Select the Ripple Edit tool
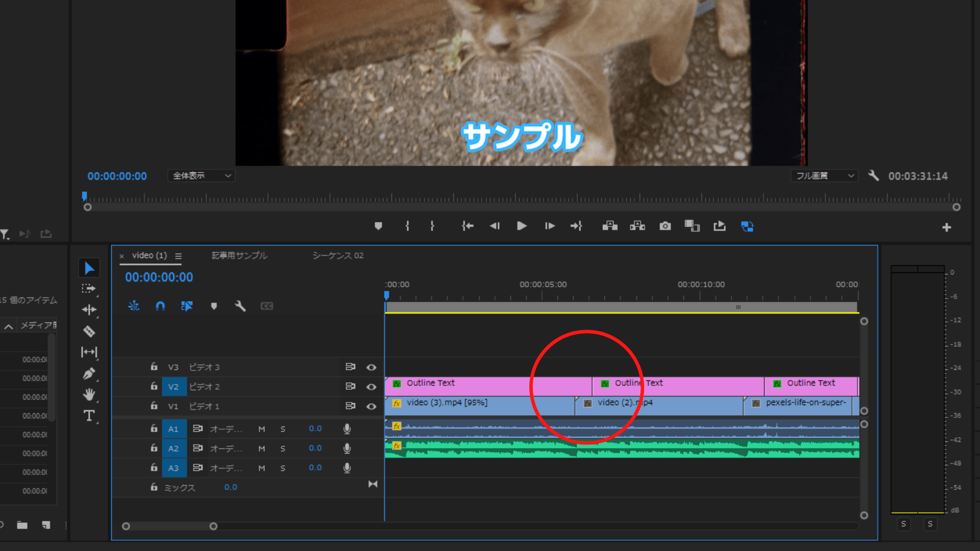Image resolution: width=980 pixels, height=551 pixels. (x=89, y=310)
